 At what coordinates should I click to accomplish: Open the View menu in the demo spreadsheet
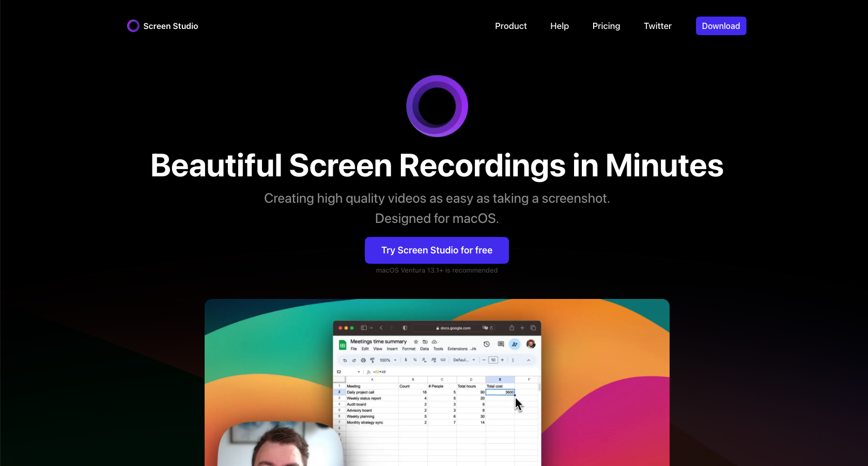(378, 349)
